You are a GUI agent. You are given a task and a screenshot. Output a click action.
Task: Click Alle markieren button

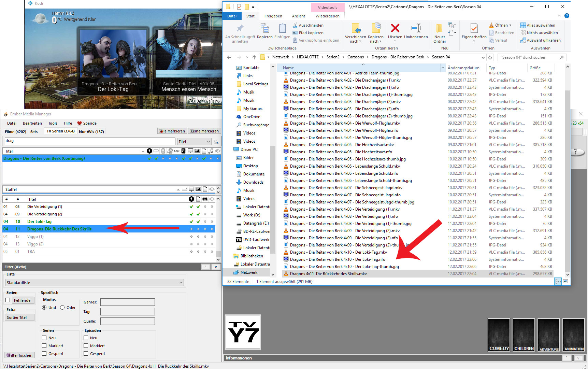click(172, 131)
